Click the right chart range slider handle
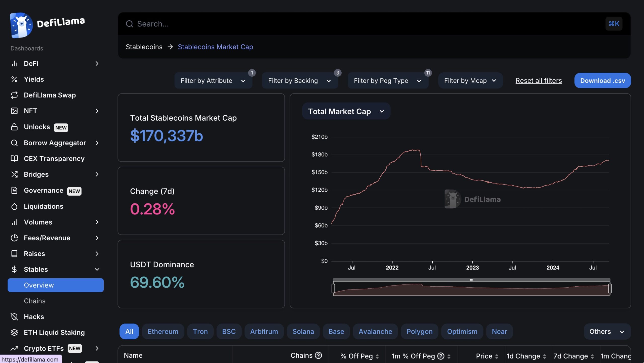The image size is (644, 363). click(610, 288)
